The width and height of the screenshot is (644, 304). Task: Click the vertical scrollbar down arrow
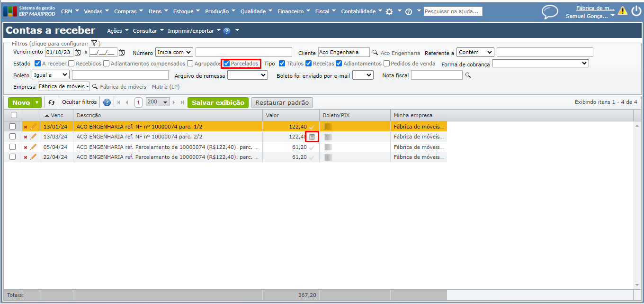[x=636, y=285]
